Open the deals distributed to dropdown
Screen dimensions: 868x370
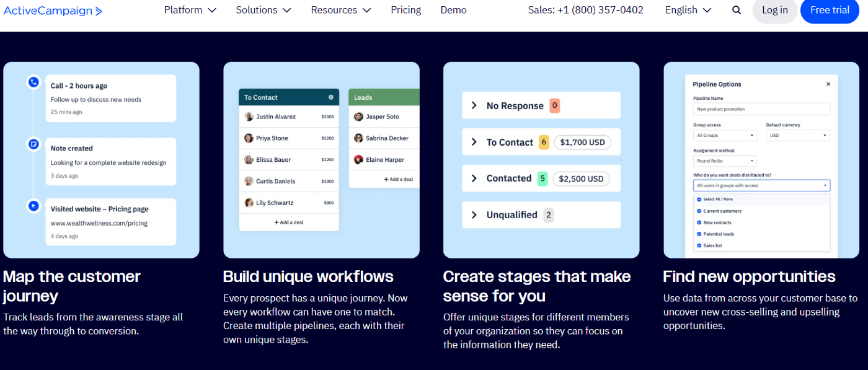click(761, 185)
